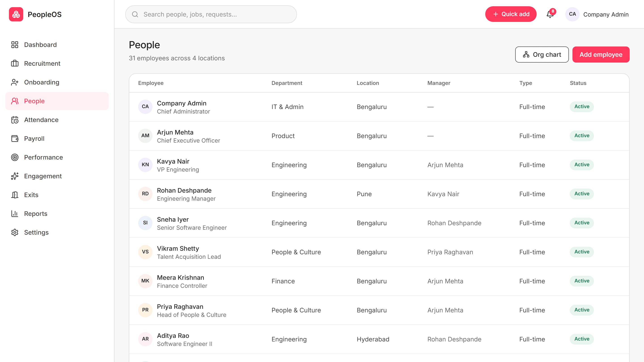Open Performance page

(x=57, y=157)
